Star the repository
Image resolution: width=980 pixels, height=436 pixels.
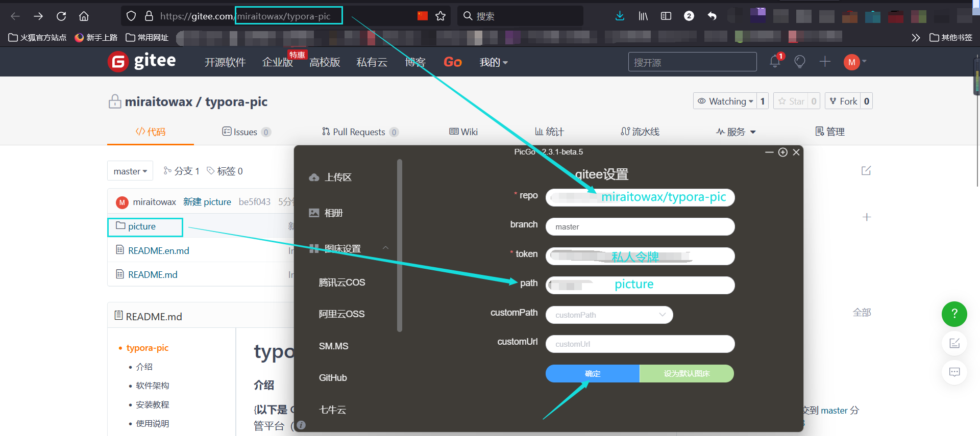point(791,101)
